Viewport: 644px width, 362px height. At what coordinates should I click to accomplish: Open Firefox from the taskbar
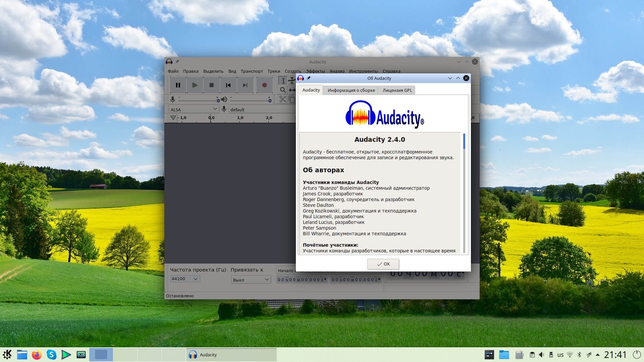(x=37, y=355)
